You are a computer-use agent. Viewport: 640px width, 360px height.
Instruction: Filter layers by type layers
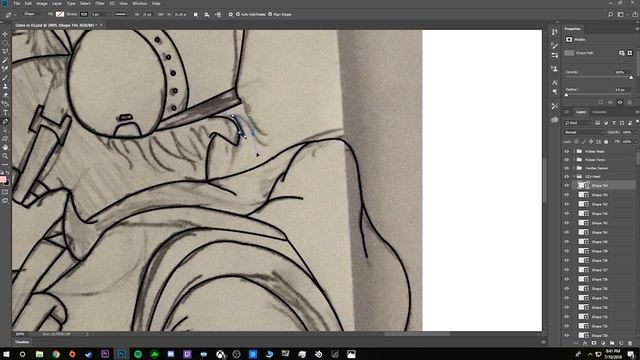click(614, 123)
